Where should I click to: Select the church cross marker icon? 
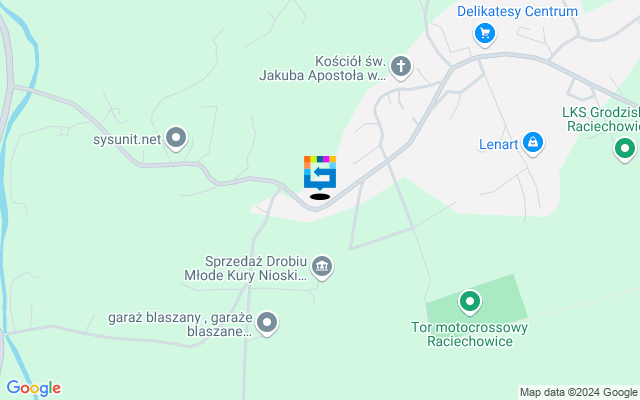click(401, 67)
